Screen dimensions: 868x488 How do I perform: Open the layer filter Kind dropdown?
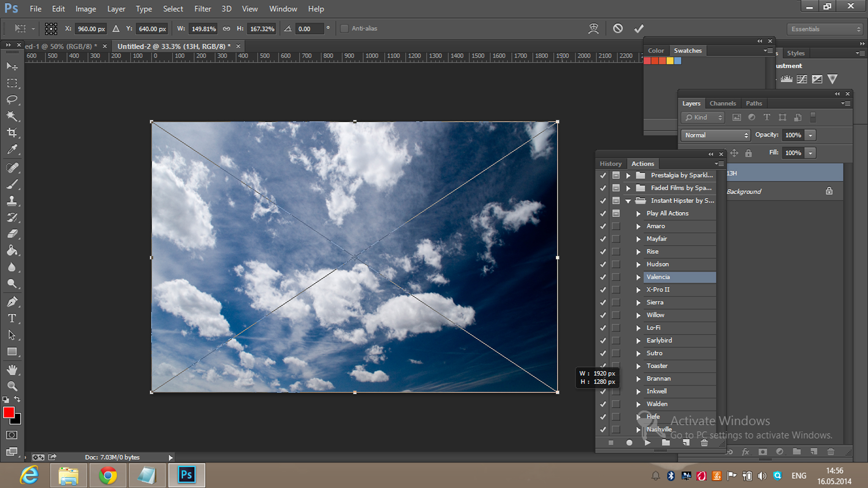pyautogui.click(x=703, y=117)
